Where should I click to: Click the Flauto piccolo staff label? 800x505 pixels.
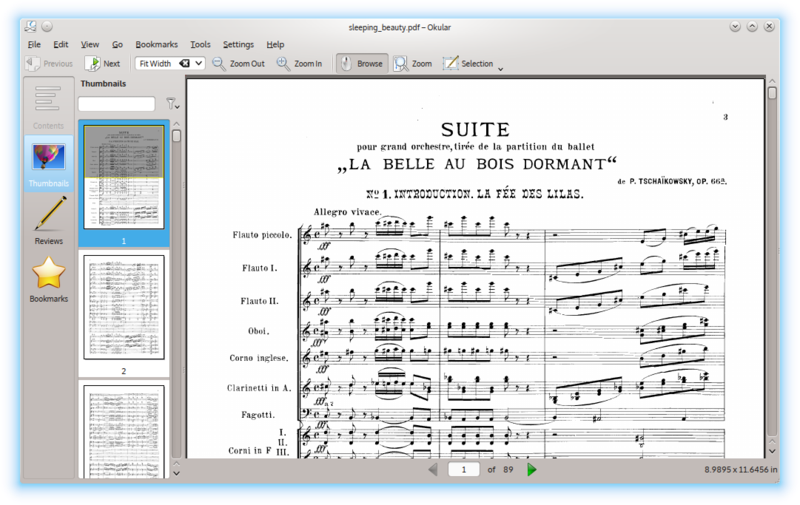[262, 235]
